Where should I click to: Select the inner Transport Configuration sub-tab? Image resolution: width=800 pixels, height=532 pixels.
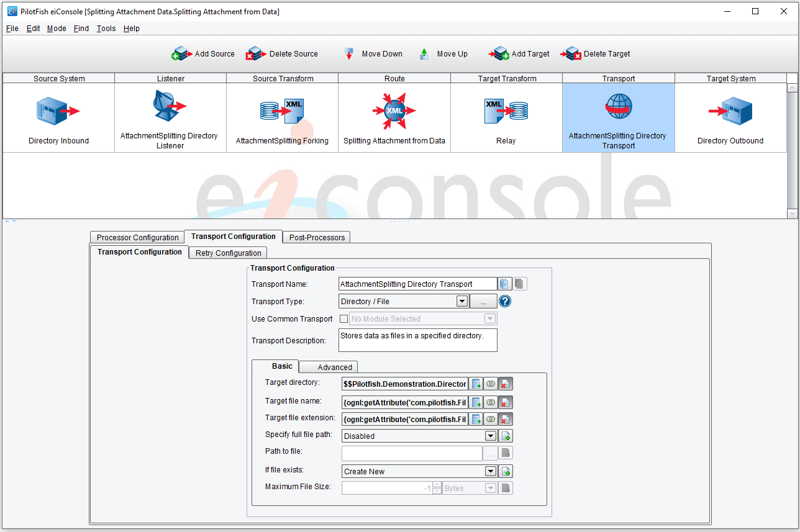[139, 252]
